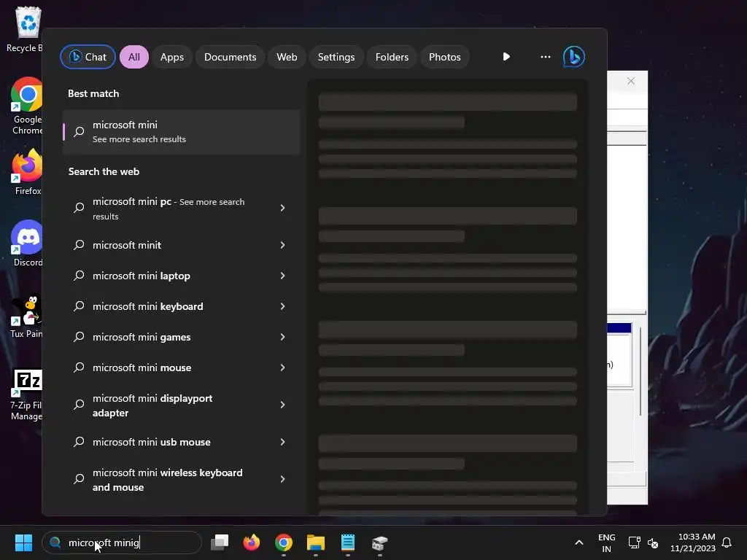Expand the chevron for 'microsoft mini mouse'
This screenshot has height=560, width=747.
(282, 367)
